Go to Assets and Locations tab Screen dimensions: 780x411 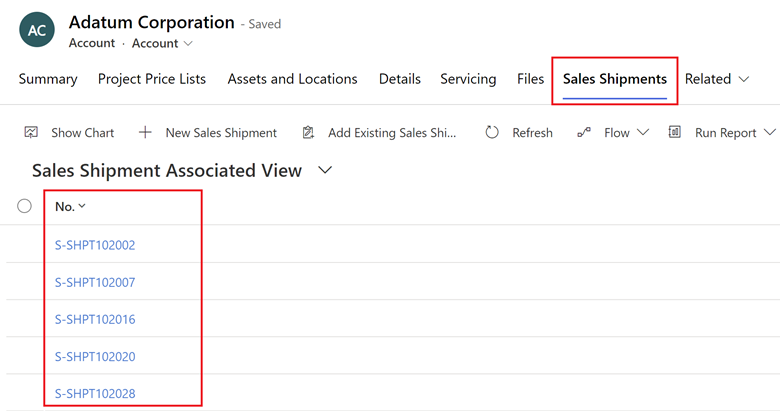[x=292, y=79]
